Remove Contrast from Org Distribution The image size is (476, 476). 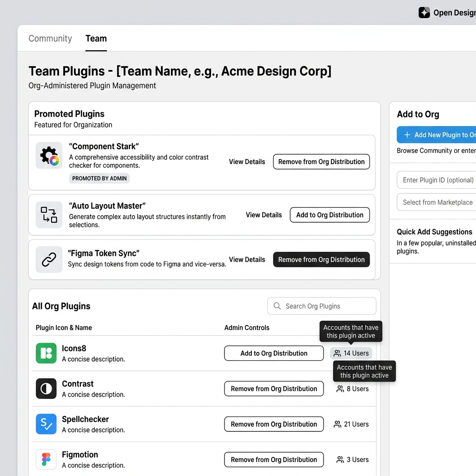tap(274, 389)
